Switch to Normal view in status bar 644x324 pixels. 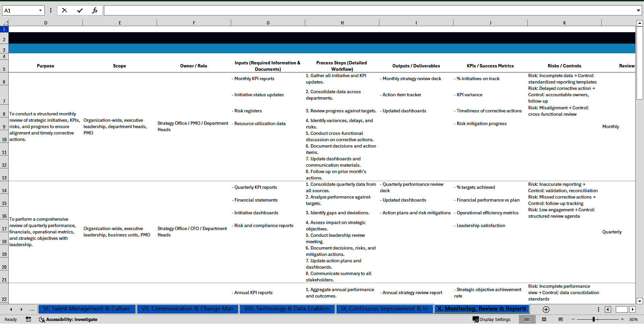(527, 319)
